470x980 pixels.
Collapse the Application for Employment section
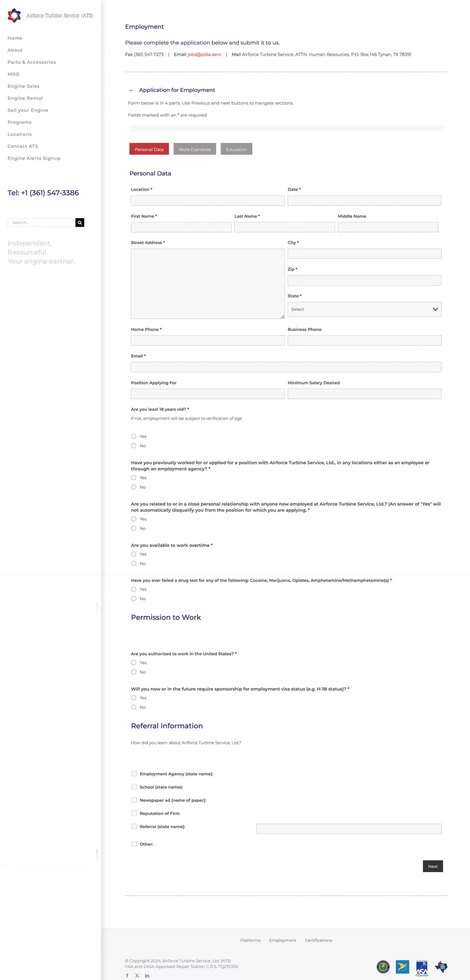coord(131,90)
